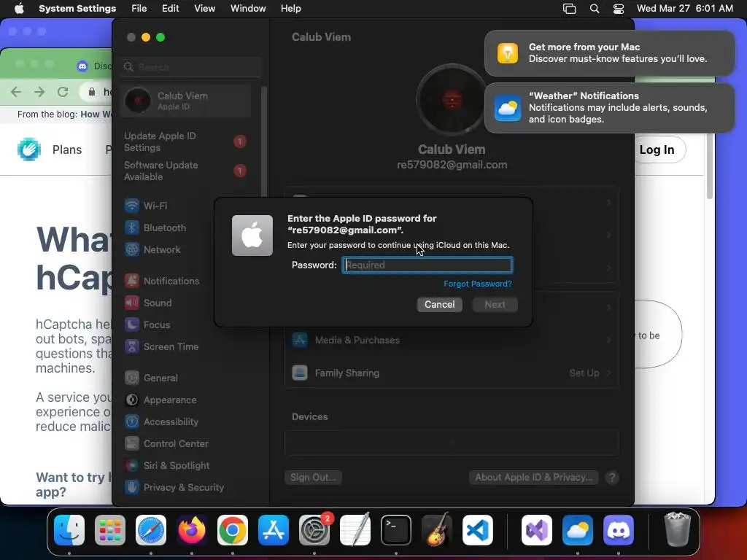Open the Edit menu

pyautogui.click(x=170, y=9)
